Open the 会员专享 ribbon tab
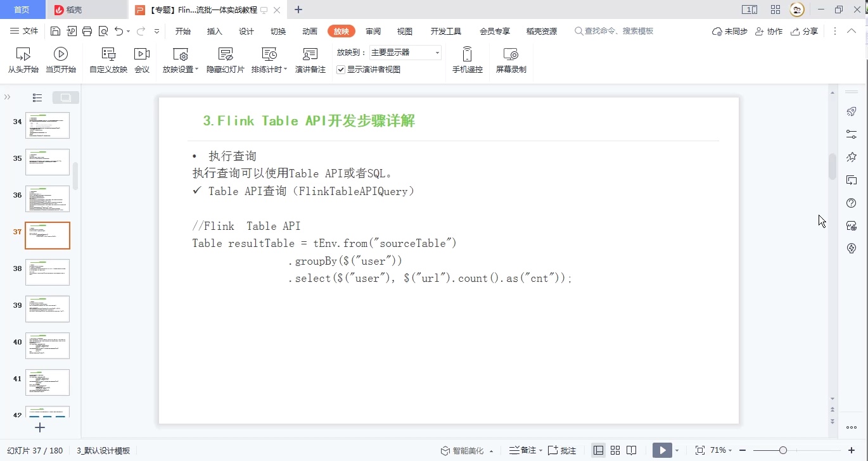868x461 pixels. point(495,30)
